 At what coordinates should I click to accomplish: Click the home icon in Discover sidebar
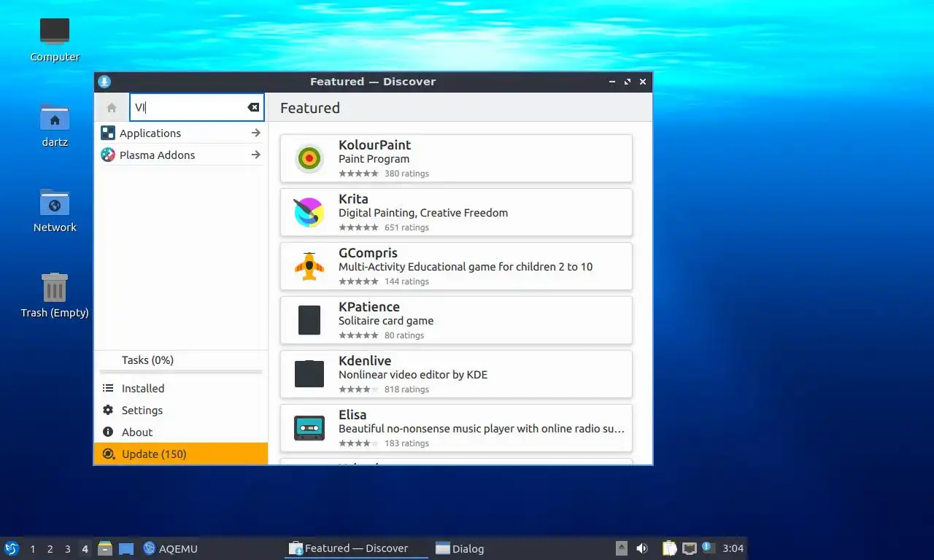[112, 108]
